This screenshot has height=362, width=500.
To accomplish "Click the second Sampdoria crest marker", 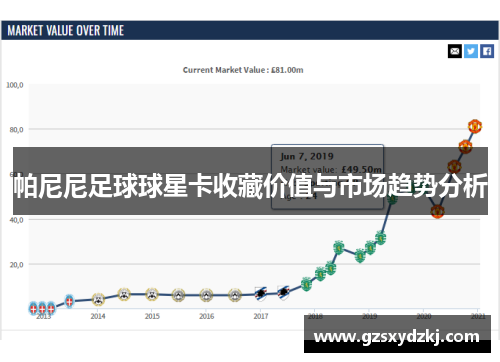I will pyautogui.click(x=283, y=293).
